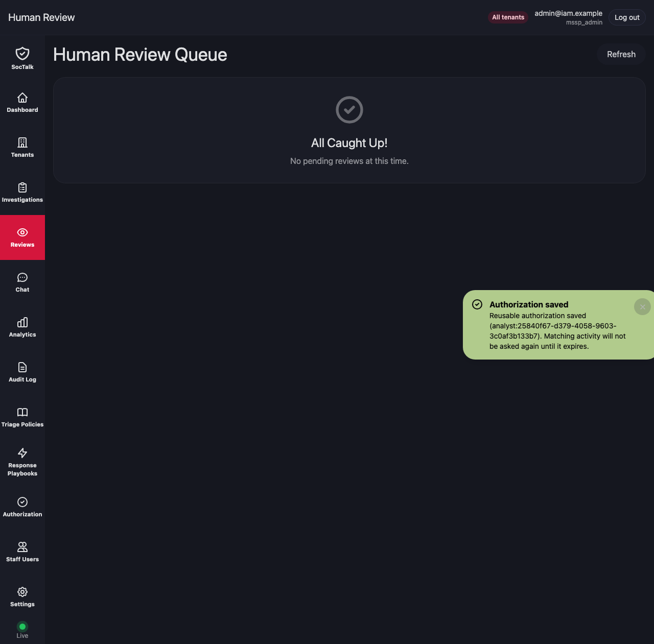Open the Audit Log document icon
Screen dimensions: 654x644
coord(22,367)
